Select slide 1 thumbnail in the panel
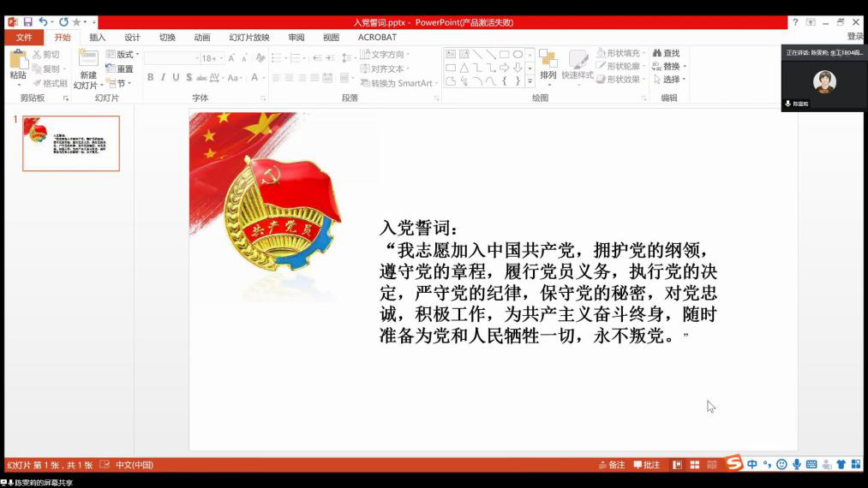The image size is (868, 488). [71, 143]
